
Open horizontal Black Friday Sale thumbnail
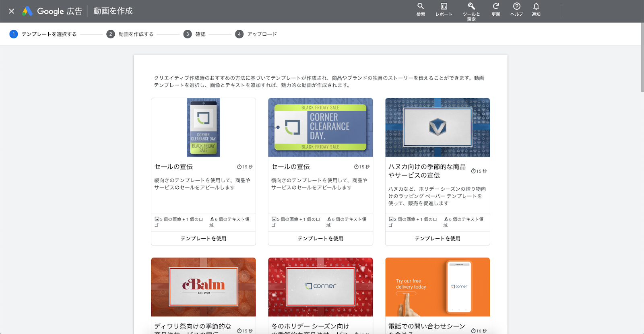pos(320,128)
